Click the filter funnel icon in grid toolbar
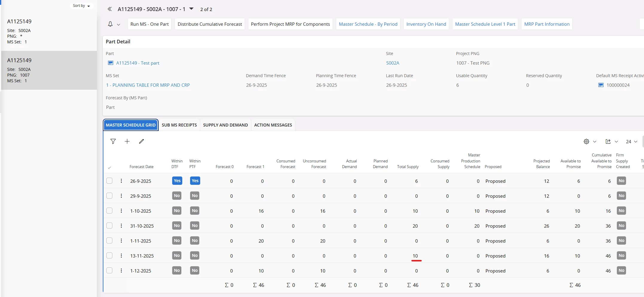 tap(113, 141)
